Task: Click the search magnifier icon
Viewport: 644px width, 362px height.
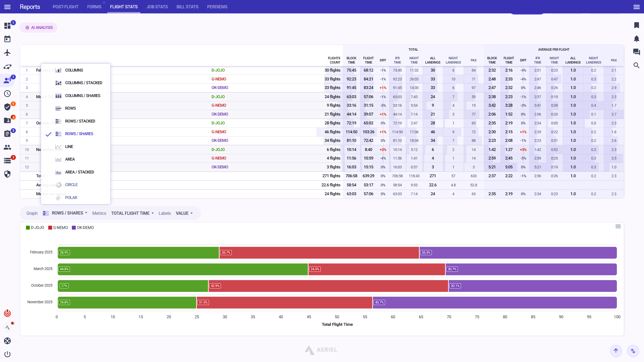Action: click(636, 65)
